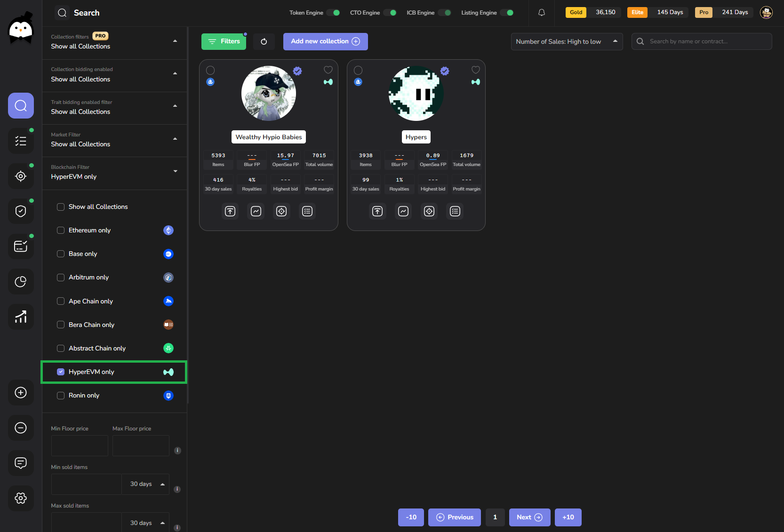This screenshot has width=784, height=532.
Task: Click target icon on Wealthy Hypio Babies card
Action: (281, 211)
